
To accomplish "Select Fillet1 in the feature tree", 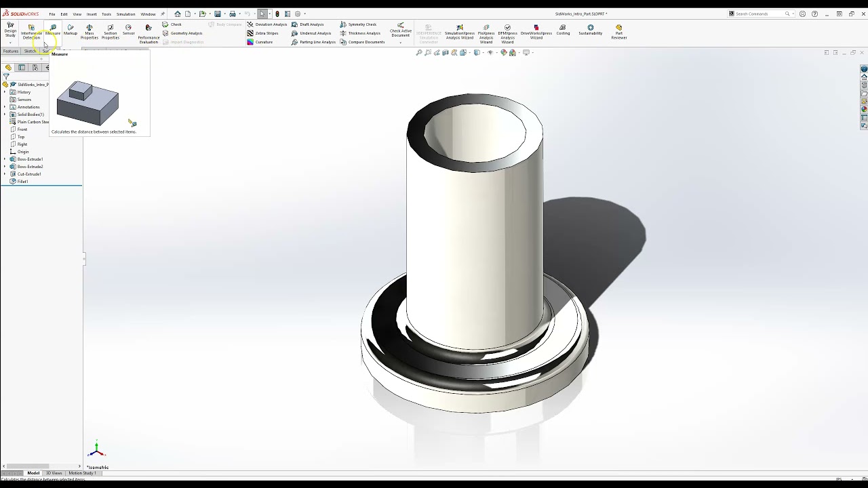I will tap(19, 182).
